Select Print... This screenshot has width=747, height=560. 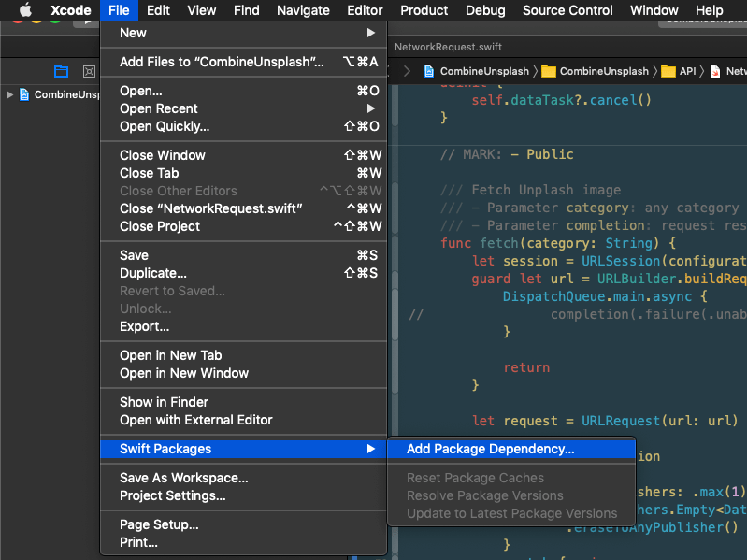(x=243, y=542)
